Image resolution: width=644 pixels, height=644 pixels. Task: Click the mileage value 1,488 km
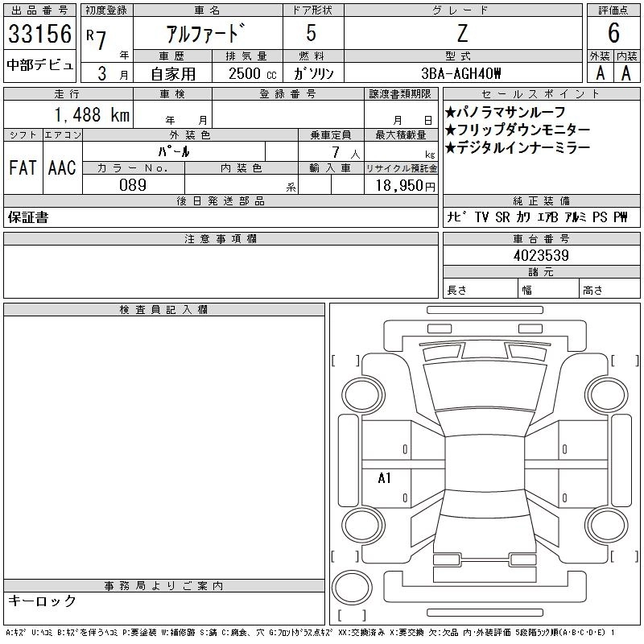[x=91, y=115]
